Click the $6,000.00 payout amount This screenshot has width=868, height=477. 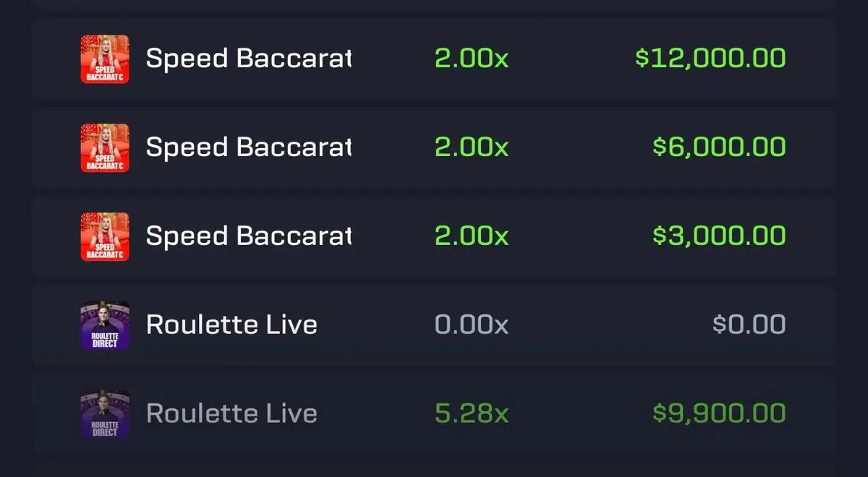pos(719,147)
